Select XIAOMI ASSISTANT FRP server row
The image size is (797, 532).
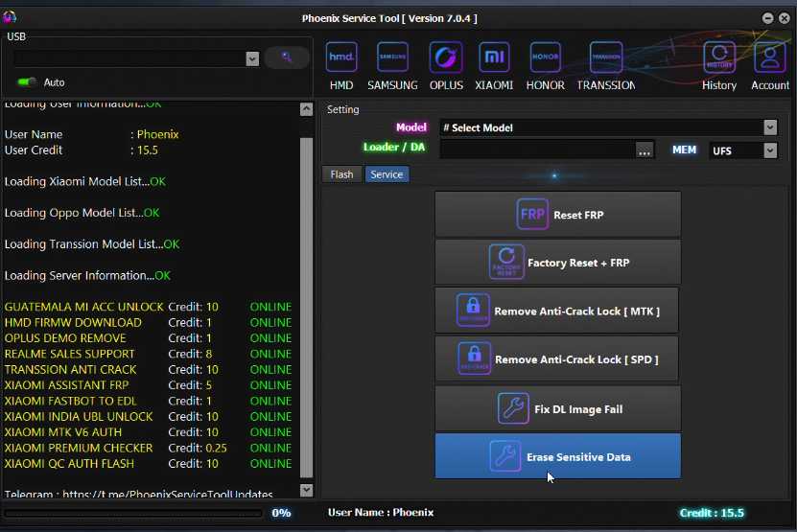point(148,385)
